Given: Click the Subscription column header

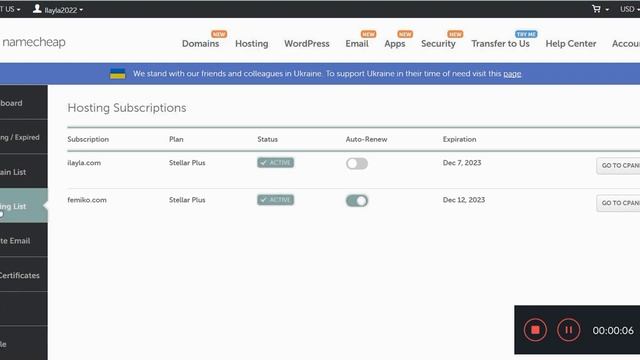Looking at the screenshot, I should tap(88, 139).
